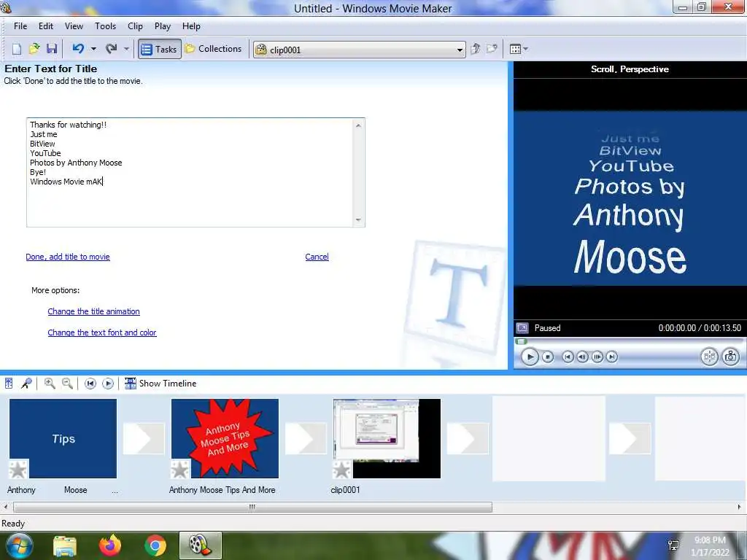Open the Help menu
Viewport: 747px width, 560px height.
pos(191,26)
